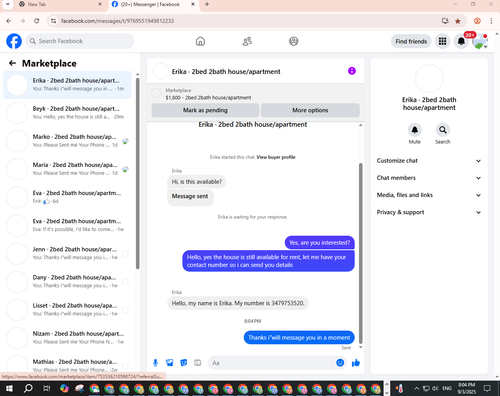Open the $1,800 Marketplace listing link

(x=208, y=98)
